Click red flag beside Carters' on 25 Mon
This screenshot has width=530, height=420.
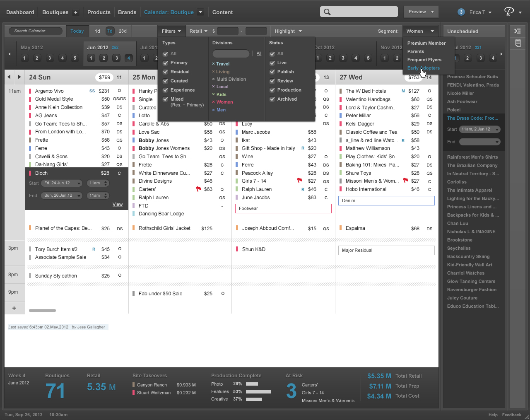[x=198, y=189]
